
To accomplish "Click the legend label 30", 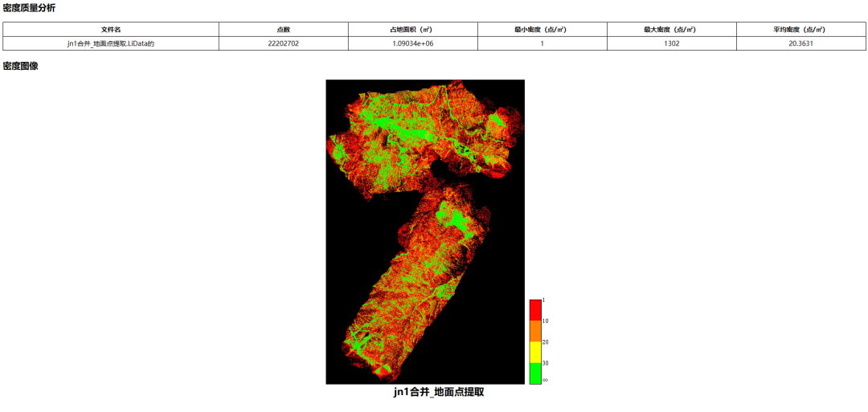I will [x=545, y=363].
